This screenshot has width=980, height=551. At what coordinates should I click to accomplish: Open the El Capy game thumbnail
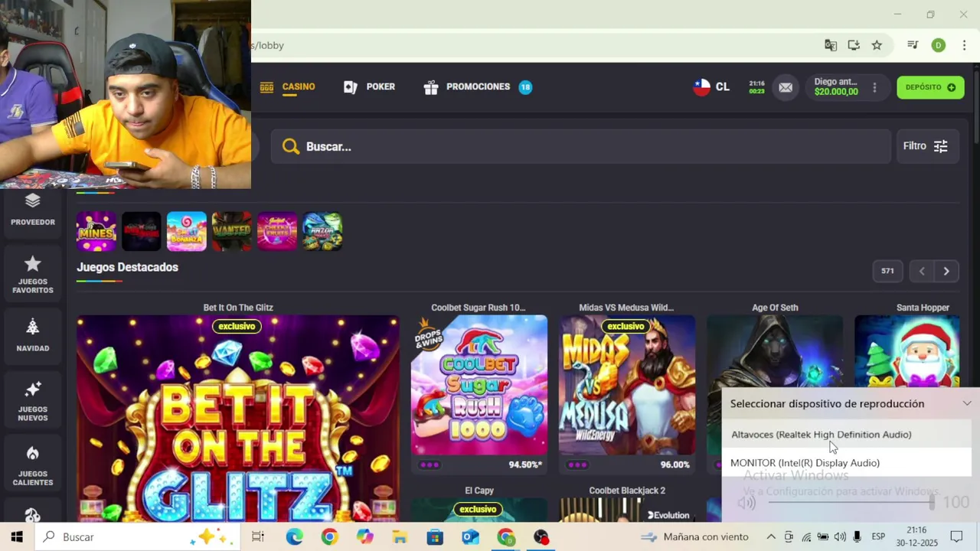click(479, 510)
